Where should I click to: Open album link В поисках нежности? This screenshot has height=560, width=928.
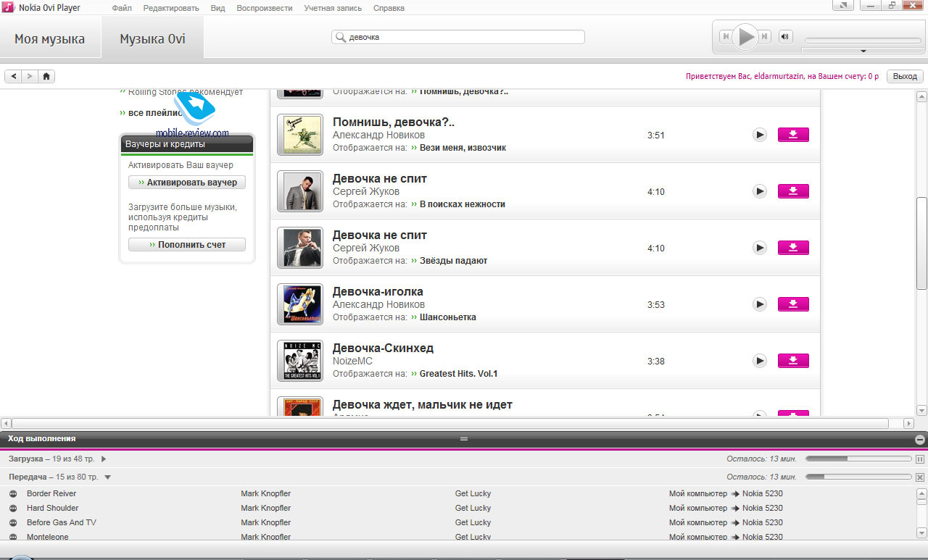click(x=463, y=204)
